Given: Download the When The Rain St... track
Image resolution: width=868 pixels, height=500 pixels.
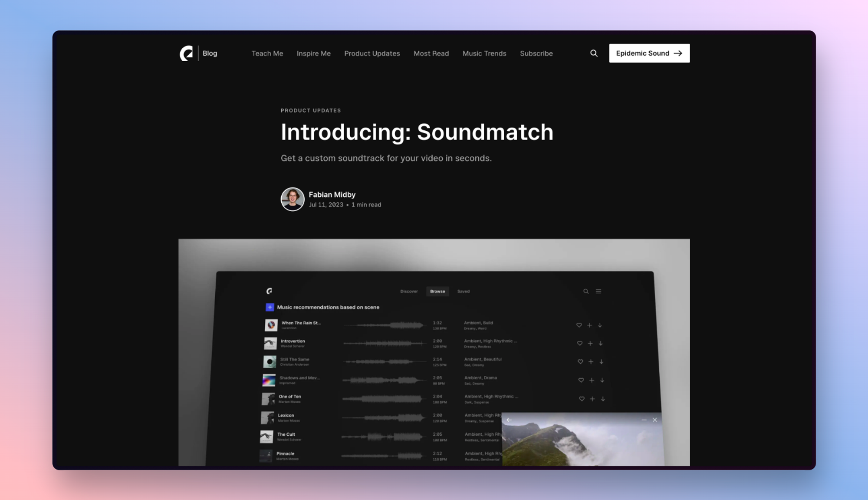Looking at the screenshot, I should click(600, 325).
